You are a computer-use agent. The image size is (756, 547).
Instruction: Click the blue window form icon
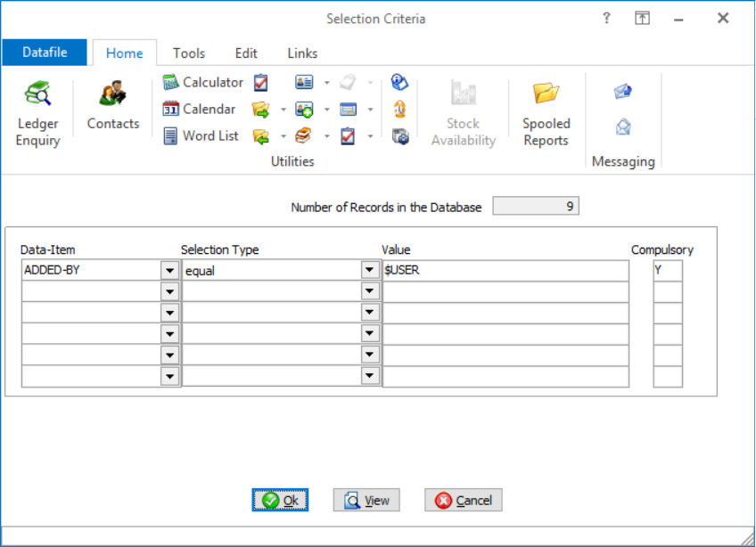pyautogui.click(x=348, y=110)
